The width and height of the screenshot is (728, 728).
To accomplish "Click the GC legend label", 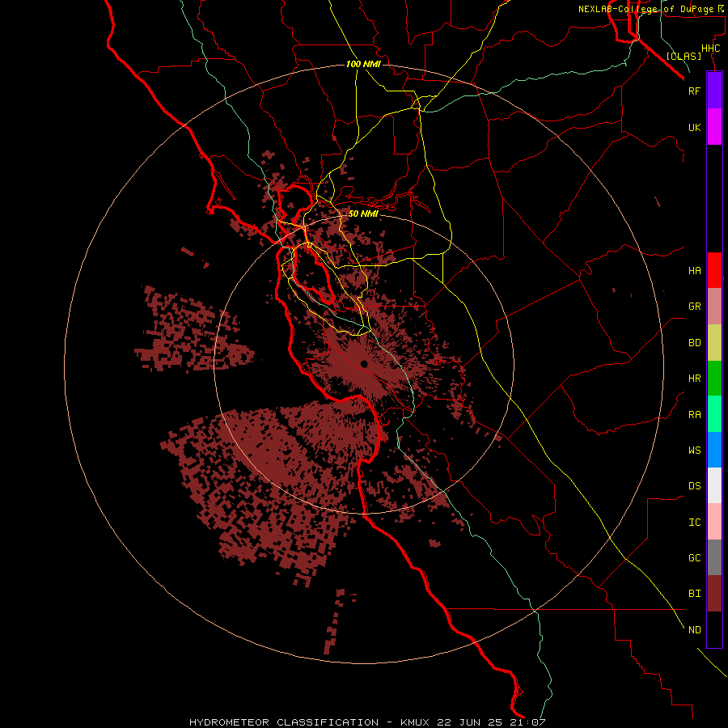I will (694, 558).
